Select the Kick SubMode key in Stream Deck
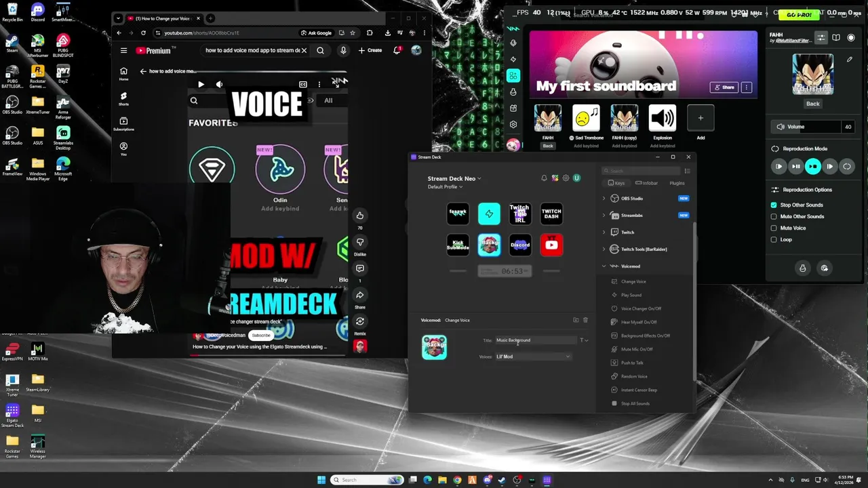Viewport: 868px width, 488px height. pos(458,245)
